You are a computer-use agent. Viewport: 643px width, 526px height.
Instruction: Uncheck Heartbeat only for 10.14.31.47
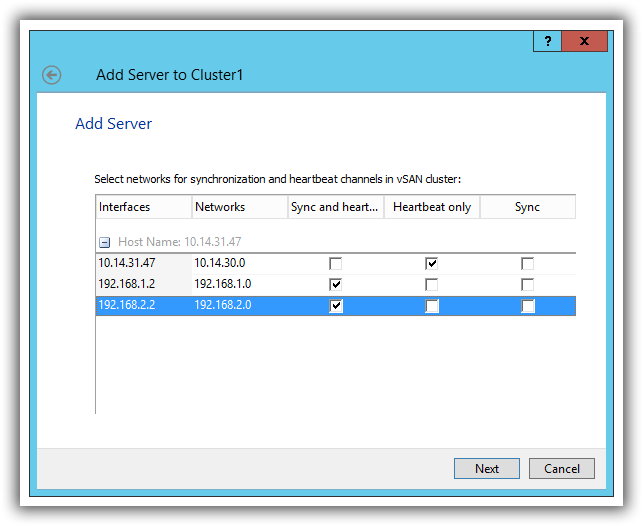pos(431,263)
